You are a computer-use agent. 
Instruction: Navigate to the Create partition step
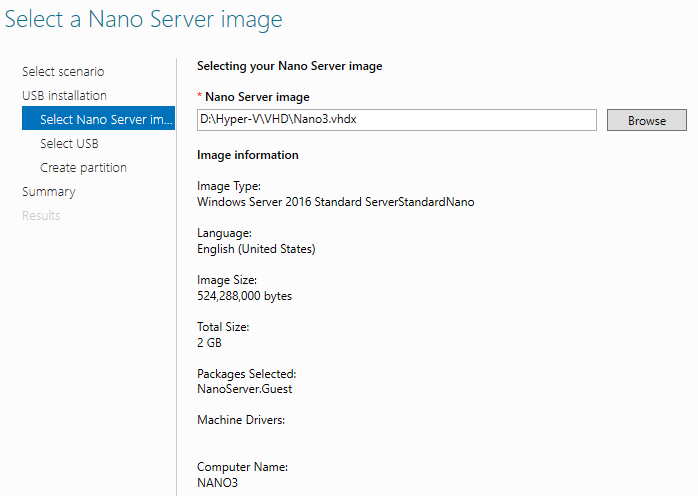point(83,168)
